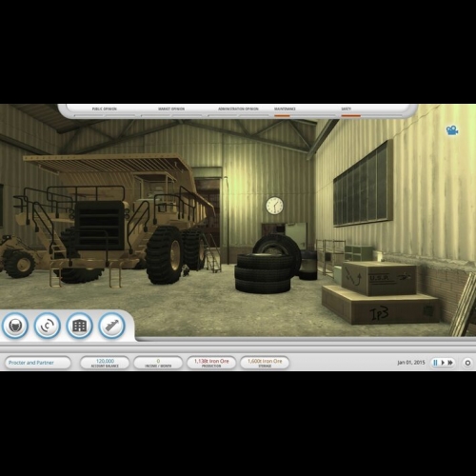The width and height of the screenshot is (476, 476).
Task: Open the buildings menu icon
Action: tap(79, 326)
